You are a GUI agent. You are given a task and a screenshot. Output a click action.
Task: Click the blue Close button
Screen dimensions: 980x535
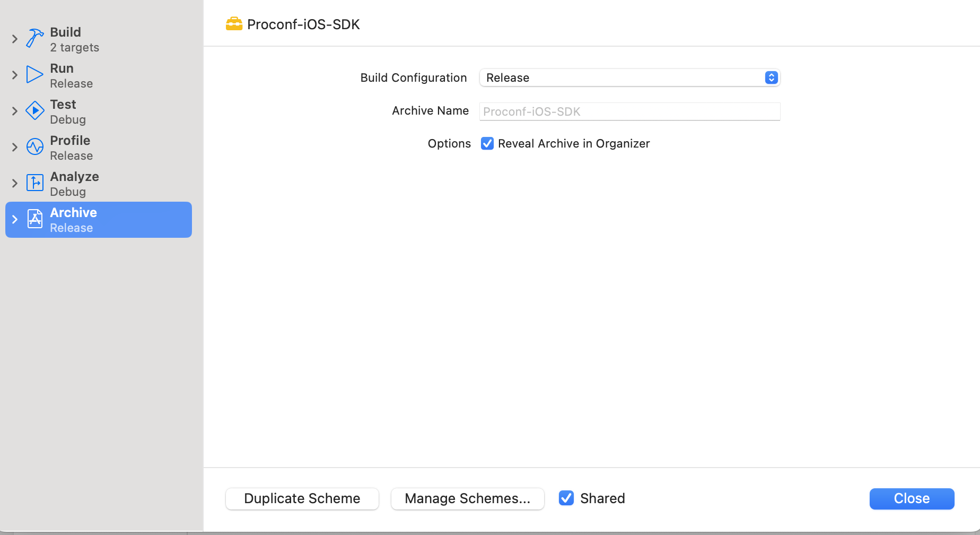coord(911,498)
